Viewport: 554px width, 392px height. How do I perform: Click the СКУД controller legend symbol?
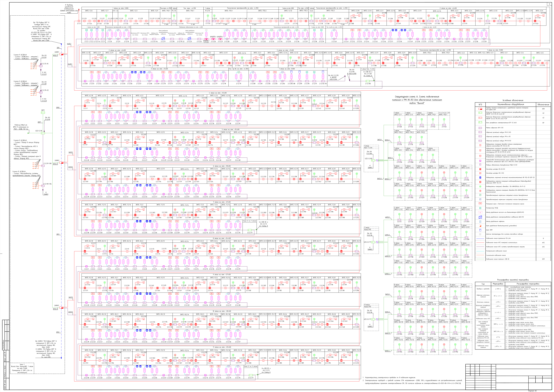480,208
